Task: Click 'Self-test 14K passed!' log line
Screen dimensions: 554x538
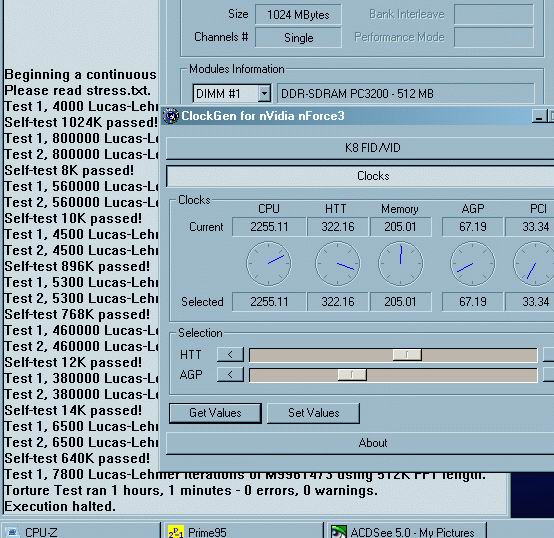Action: (x=73, y=410)
